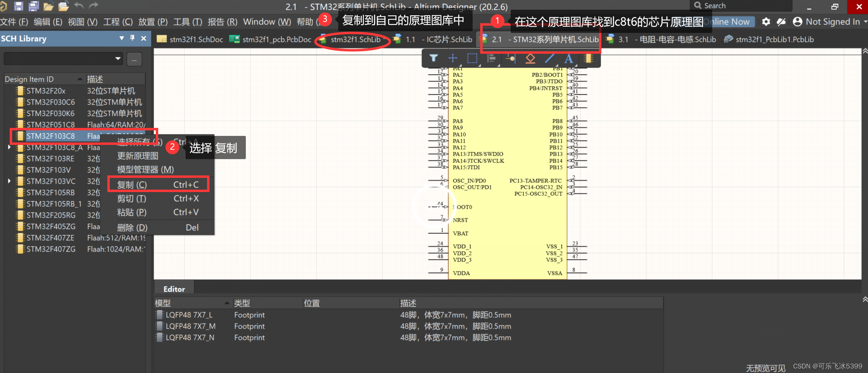Click the ellipsis button beside filter

pyautogui.click(x=134, y=60)
